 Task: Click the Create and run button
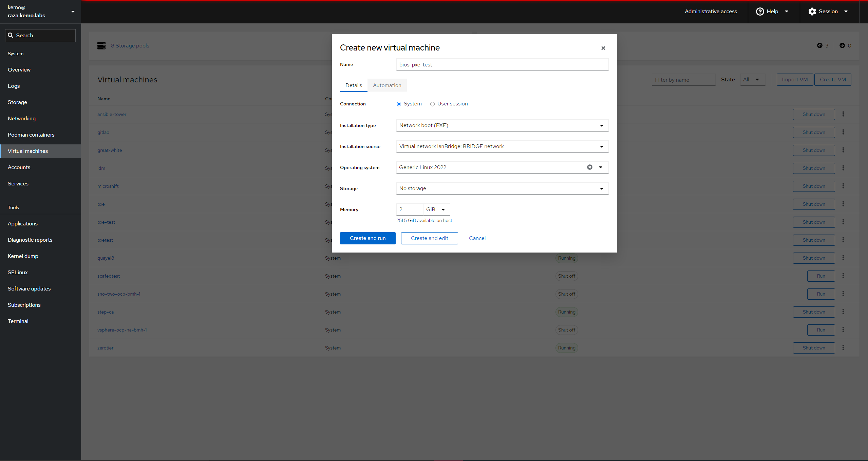(367, 238)
